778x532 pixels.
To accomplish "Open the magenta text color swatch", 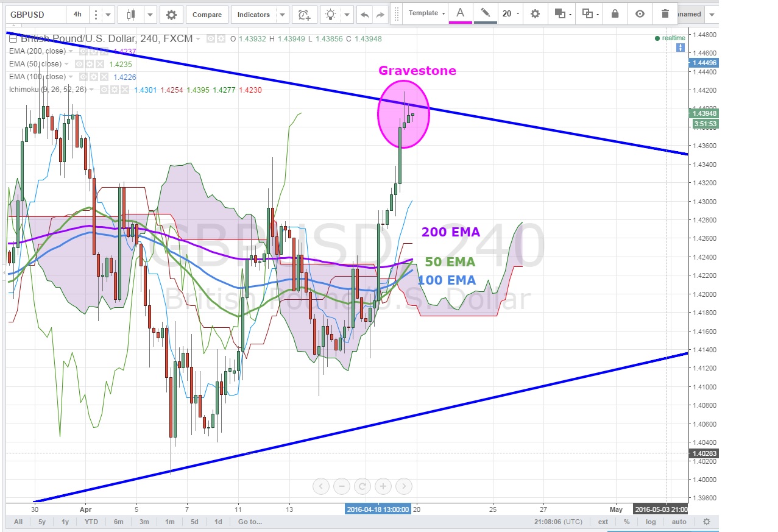I will click(460, 14).
